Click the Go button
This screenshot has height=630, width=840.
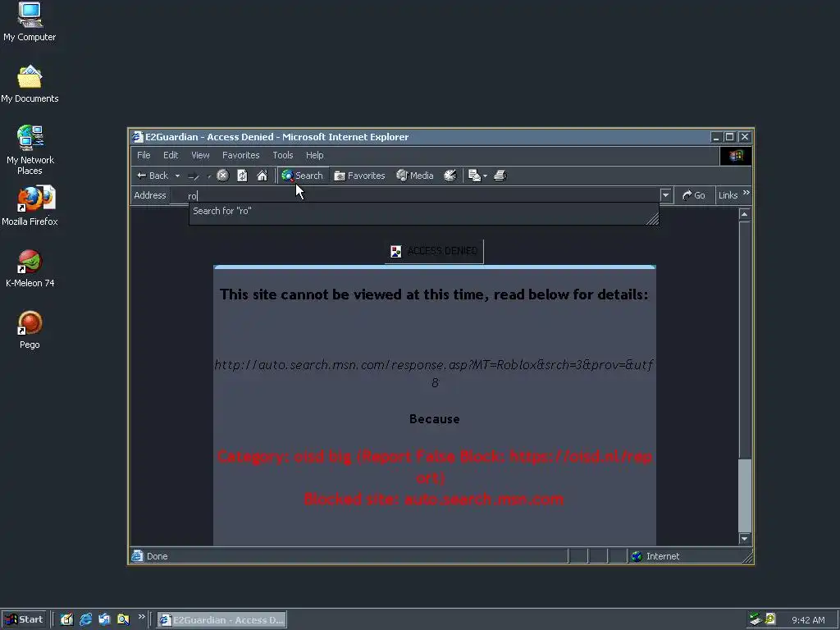tap(694, 195)
